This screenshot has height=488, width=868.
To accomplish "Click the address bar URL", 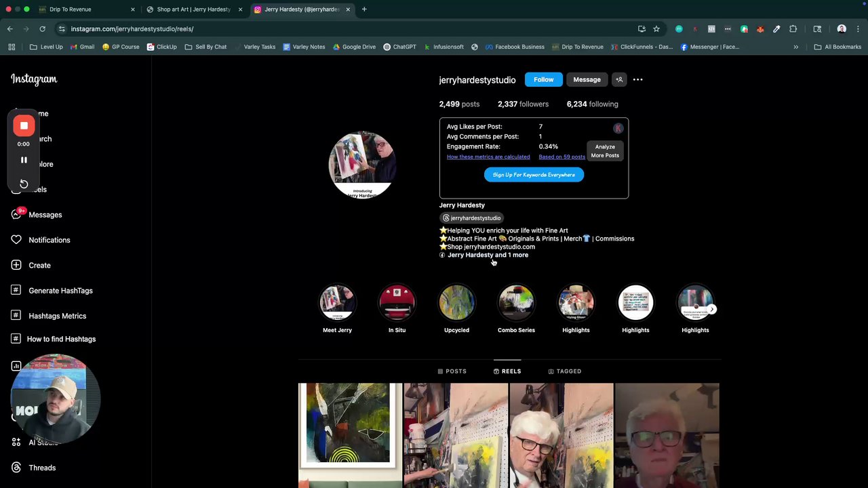I will pos(132,29).
